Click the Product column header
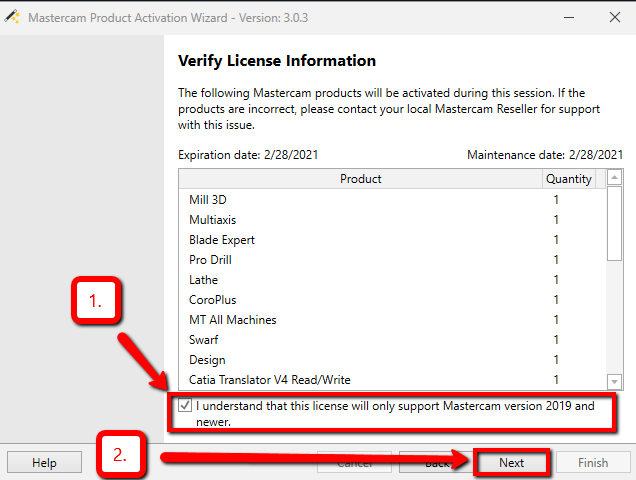The width and height of the screenshot is (636, 480). [360, 179]
